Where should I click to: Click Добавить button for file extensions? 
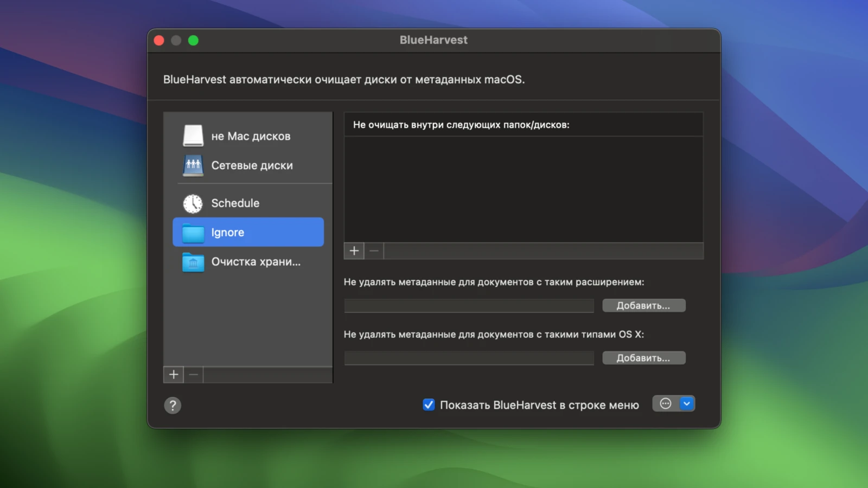(643, 306)
